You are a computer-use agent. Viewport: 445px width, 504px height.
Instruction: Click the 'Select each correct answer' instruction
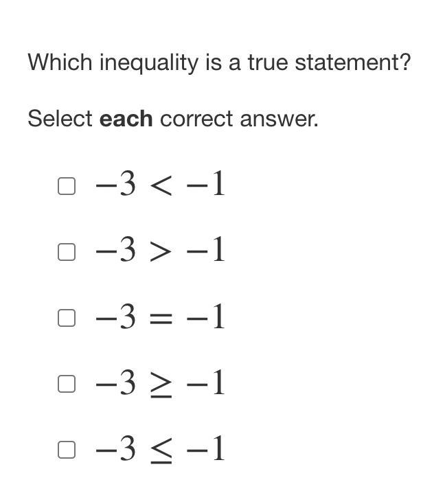(x=173, y=119)
